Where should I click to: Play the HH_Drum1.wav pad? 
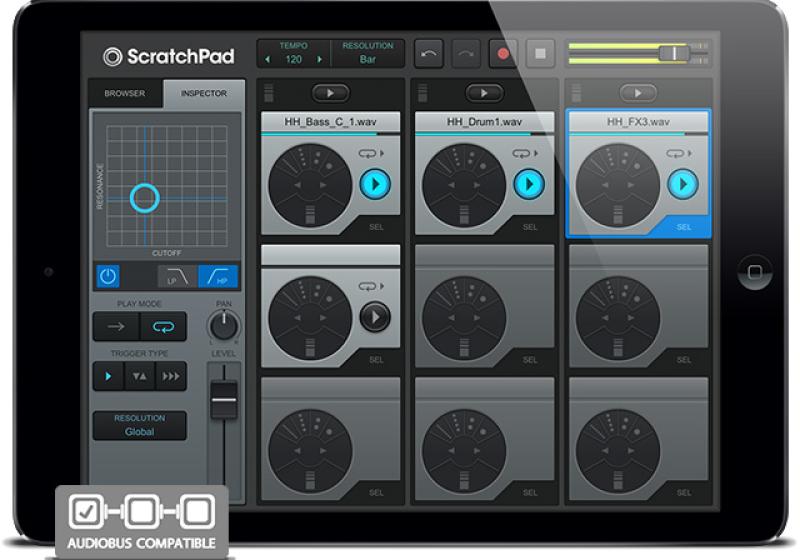pos(529,184)
